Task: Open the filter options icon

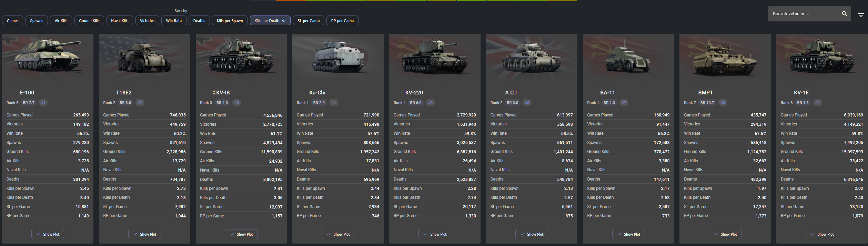Action: pos(860,15)
